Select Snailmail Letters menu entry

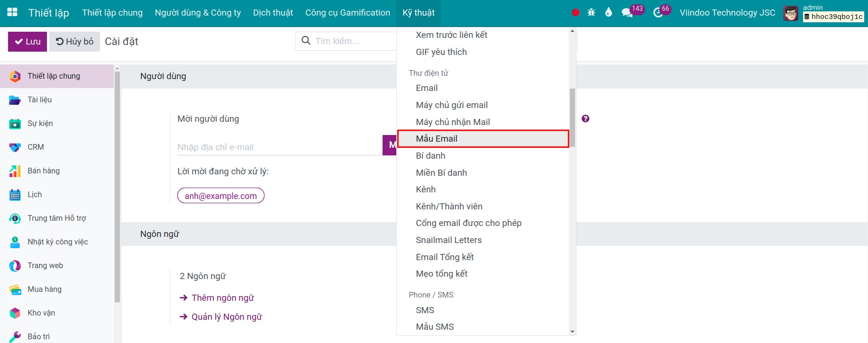[483, 240]
